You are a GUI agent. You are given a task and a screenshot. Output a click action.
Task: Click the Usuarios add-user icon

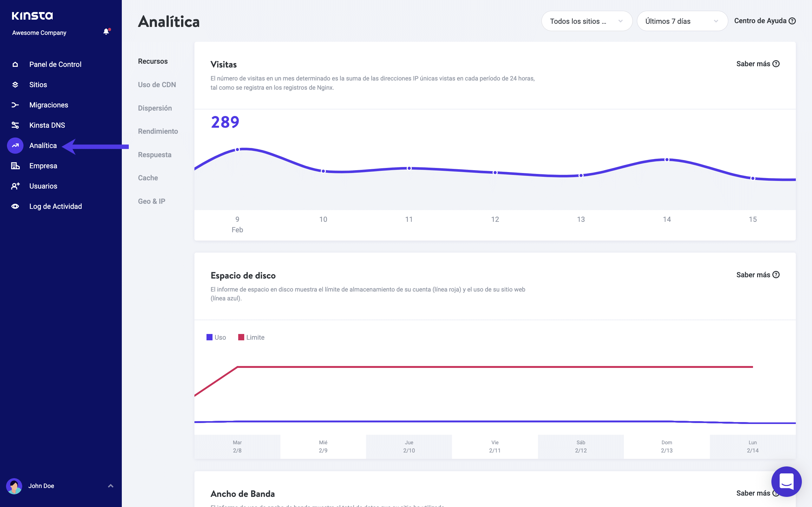(15, 186)
